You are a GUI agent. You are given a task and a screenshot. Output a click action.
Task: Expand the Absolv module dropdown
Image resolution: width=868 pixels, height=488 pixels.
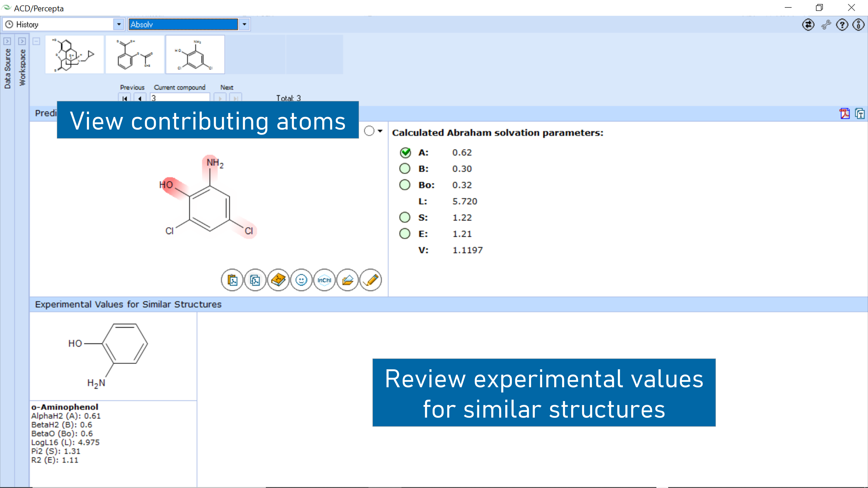tap(244, 24)
